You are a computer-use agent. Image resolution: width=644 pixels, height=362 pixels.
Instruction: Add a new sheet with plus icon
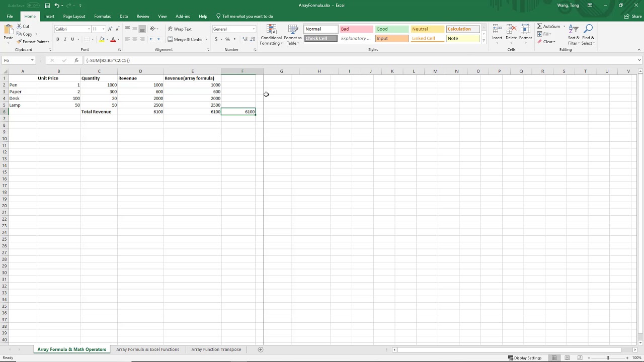(261, 349)
